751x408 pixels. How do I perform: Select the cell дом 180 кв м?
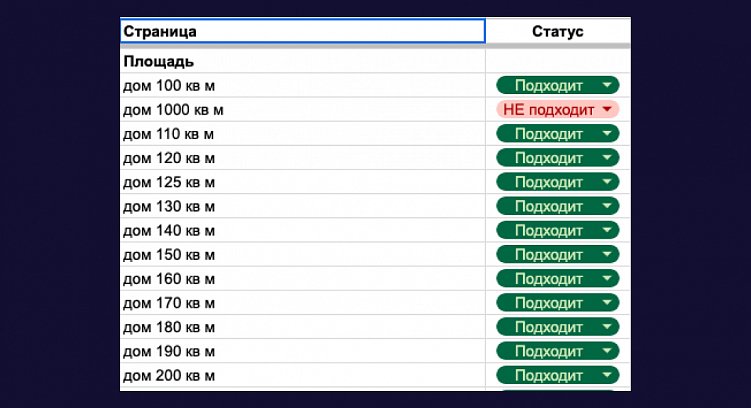tap(303, 327)
